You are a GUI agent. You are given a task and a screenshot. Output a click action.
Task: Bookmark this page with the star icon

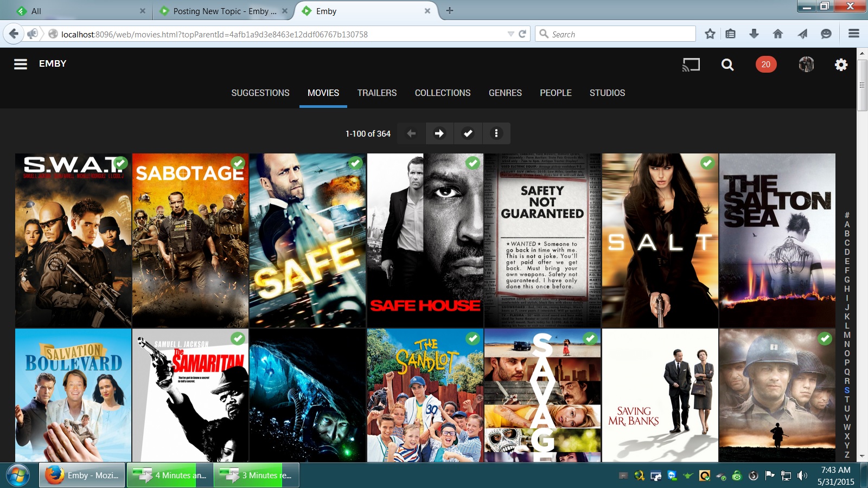pos(710,34)
